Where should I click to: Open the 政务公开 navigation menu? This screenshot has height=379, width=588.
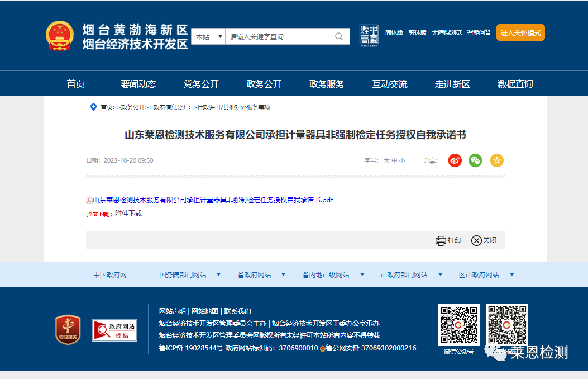tap(264, 84)
